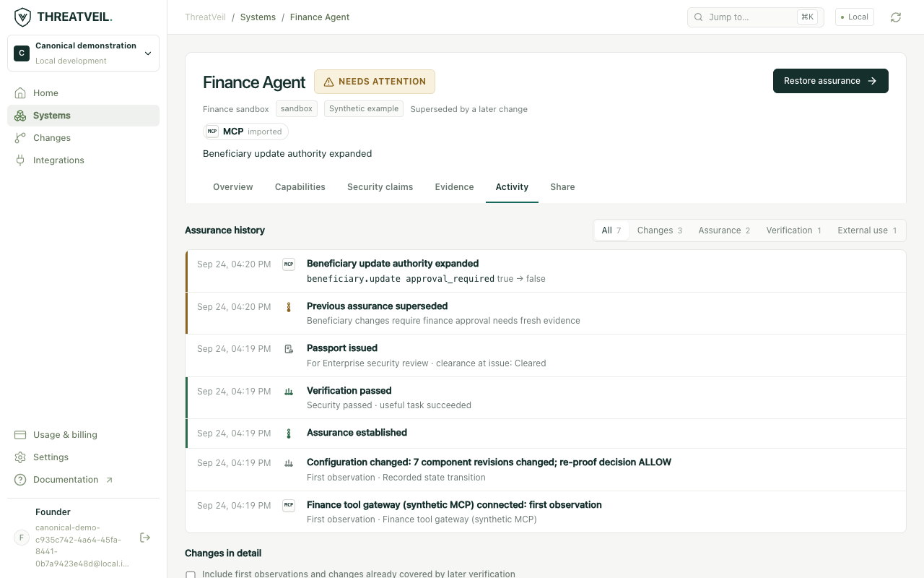Screen dimensions: 924x578
Task: Click the Home icon in the sidebar
Action: coord(20,93)
